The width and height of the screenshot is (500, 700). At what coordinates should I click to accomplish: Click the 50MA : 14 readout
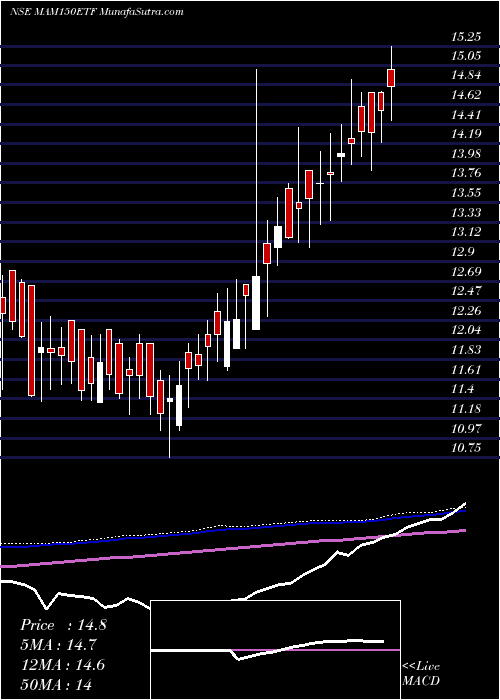coord(58,684)
